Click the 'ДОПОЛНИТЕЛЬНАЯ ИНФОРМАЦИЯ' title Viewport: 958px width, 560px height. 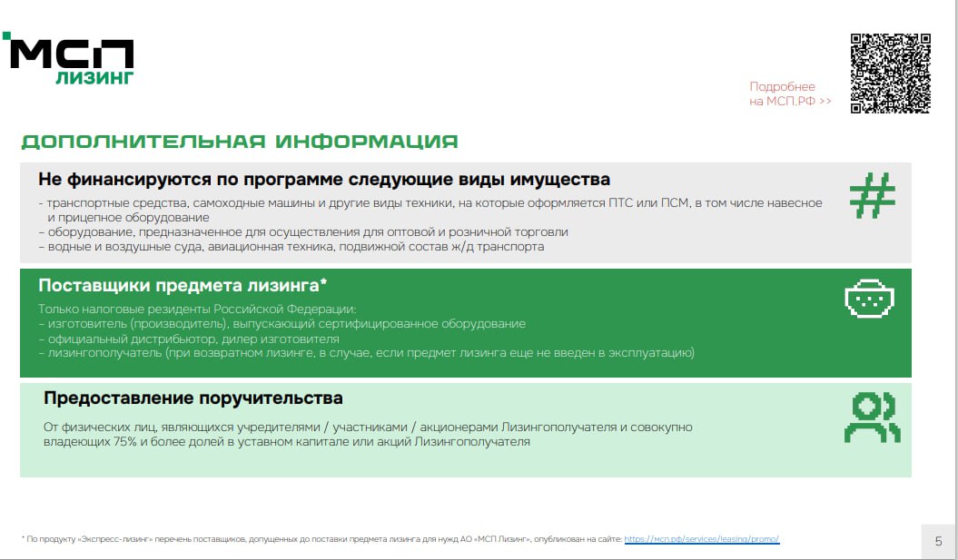point(240,142)
